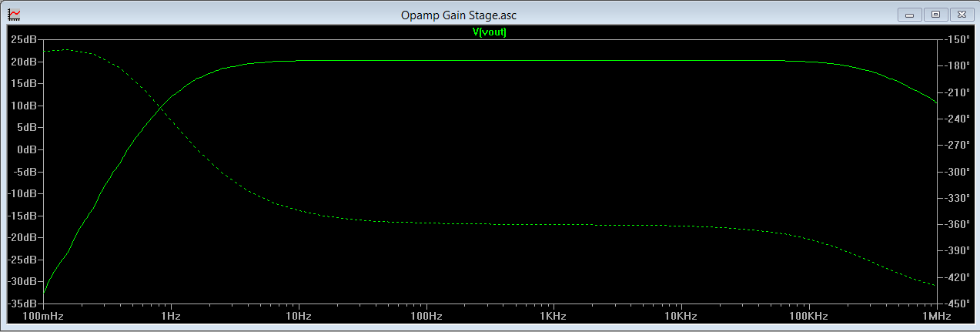This screenshot has height=332, width=980.
Task: Click the 0dB magnitude axis label
Action: pos(28,149)
